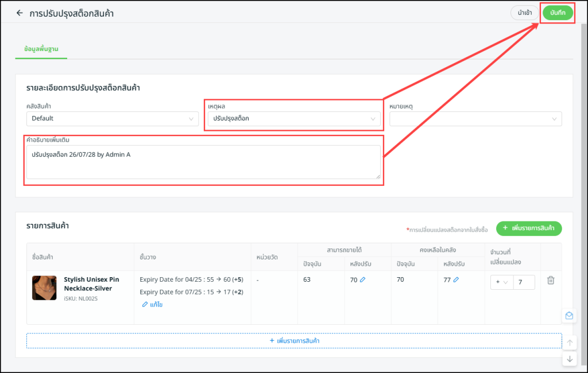Viewport: 588px width, 373px height.
Task: Select the ข้อมูลพื้นฐาน tab
Action: (41, 50)
